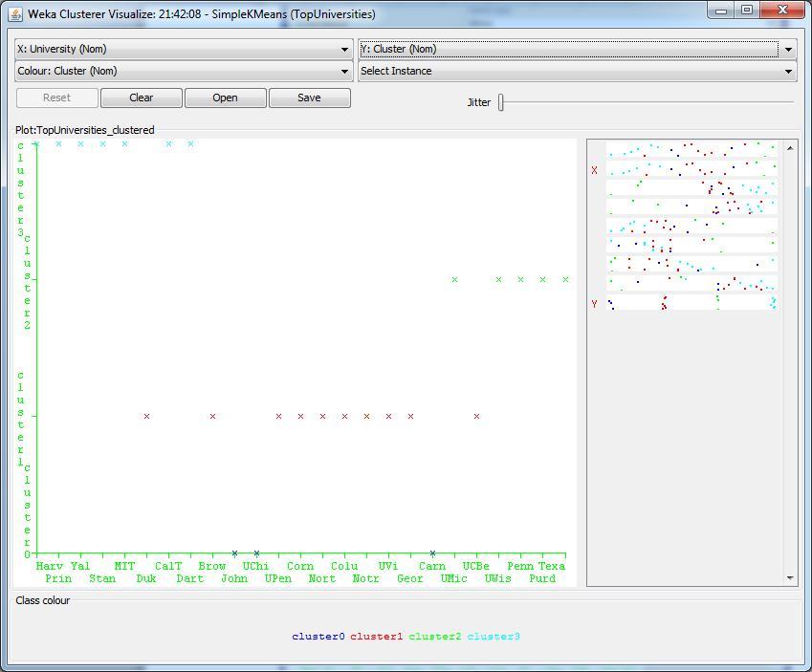Click the Save button

tap(309, 98)
